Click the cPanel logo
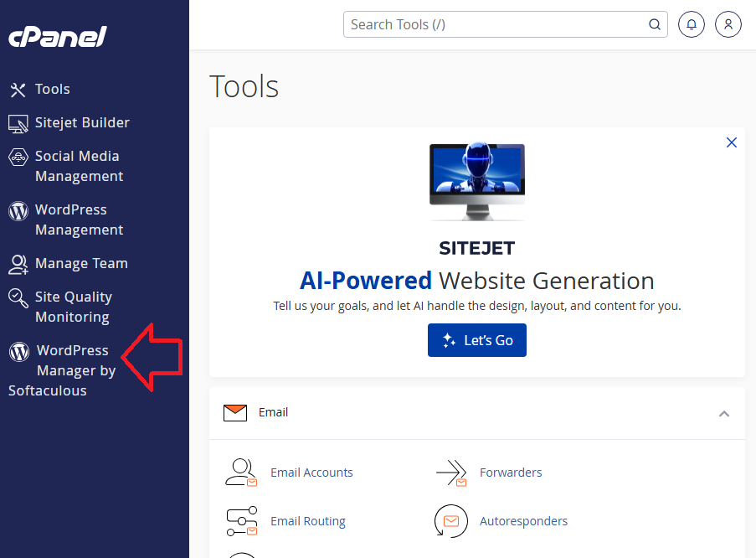The width and height of the screenshot is (756, 558). coord(58,36)
